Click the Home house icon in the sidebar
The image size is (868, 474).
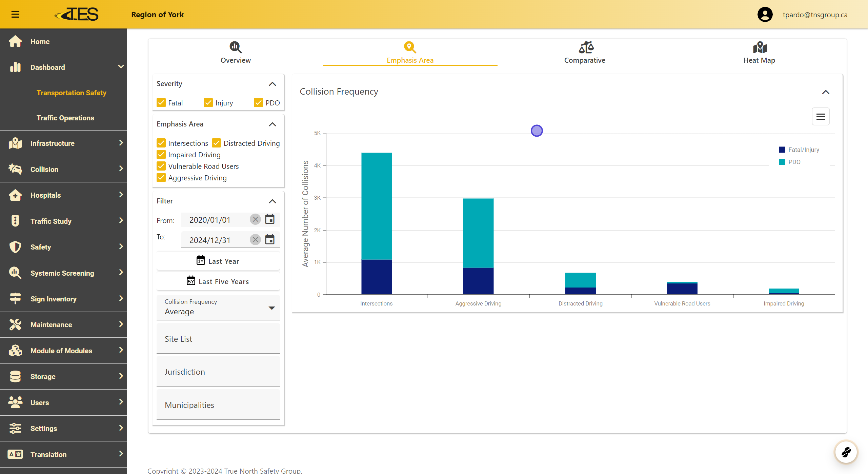[x=15, y=41]
